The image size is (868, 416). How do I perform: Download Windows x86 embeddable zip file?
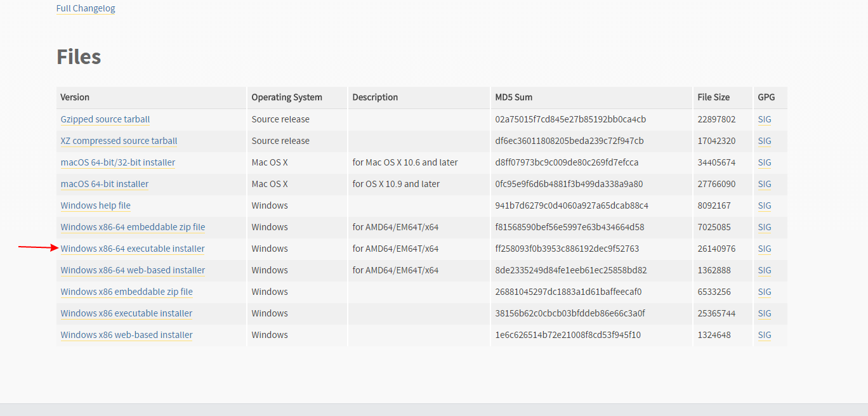coord(127,292)
